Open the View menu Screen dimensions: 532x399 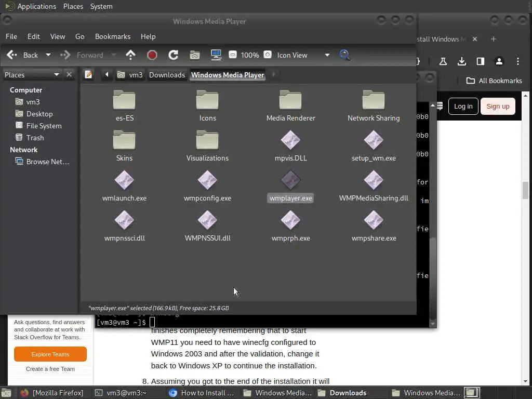coord(58,36)
